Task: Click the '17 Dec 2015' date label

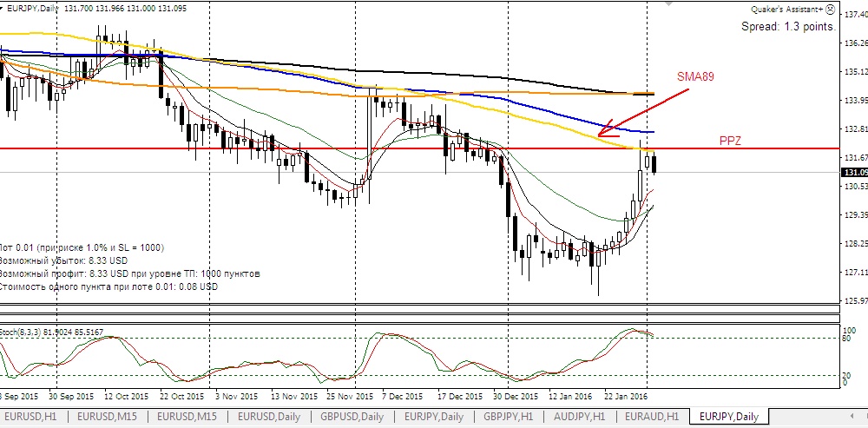Action: (461, 397)
